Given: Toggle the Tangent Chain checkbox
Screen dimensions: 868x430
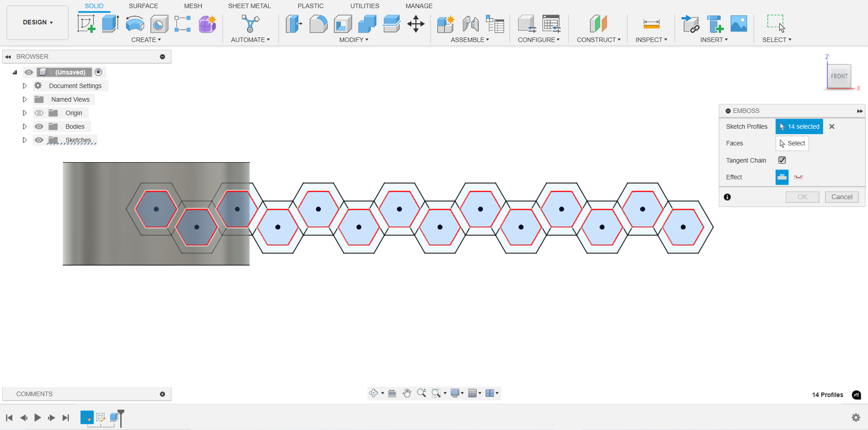Looking at the screenshot, I should [x=782, y=160].
